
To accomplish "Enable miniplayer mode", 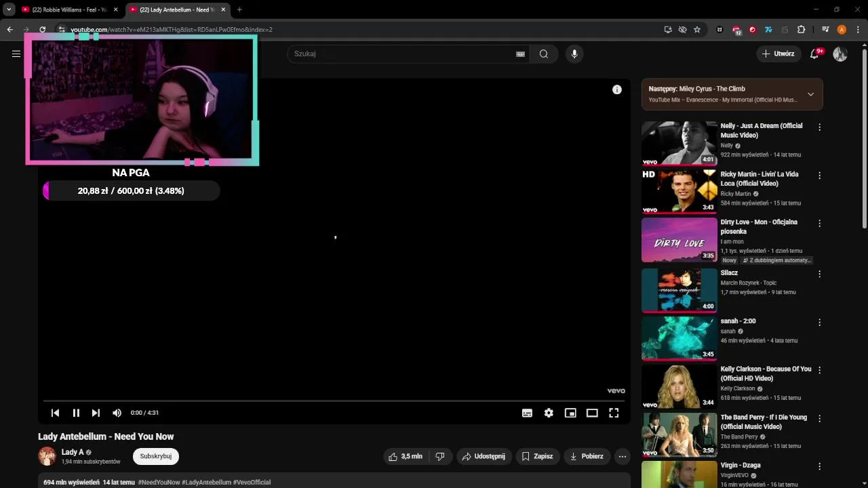I will click(570, 413).
